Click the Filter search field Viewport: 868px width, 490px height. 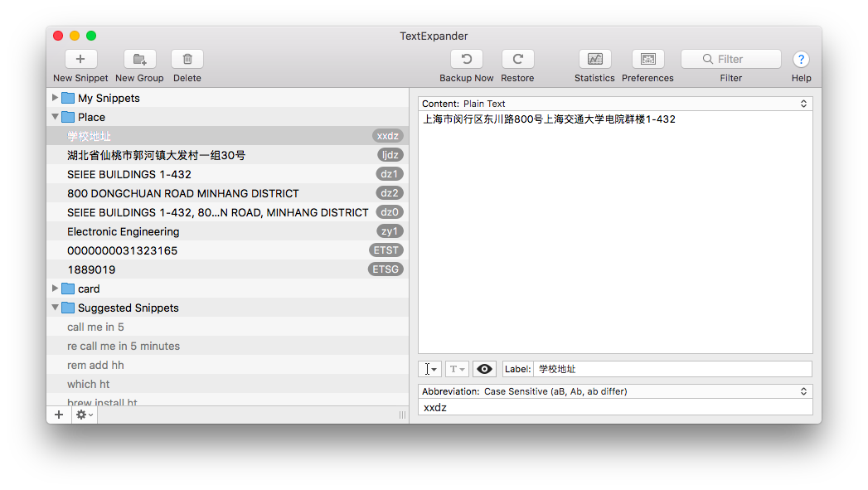(x=730, y=59)
